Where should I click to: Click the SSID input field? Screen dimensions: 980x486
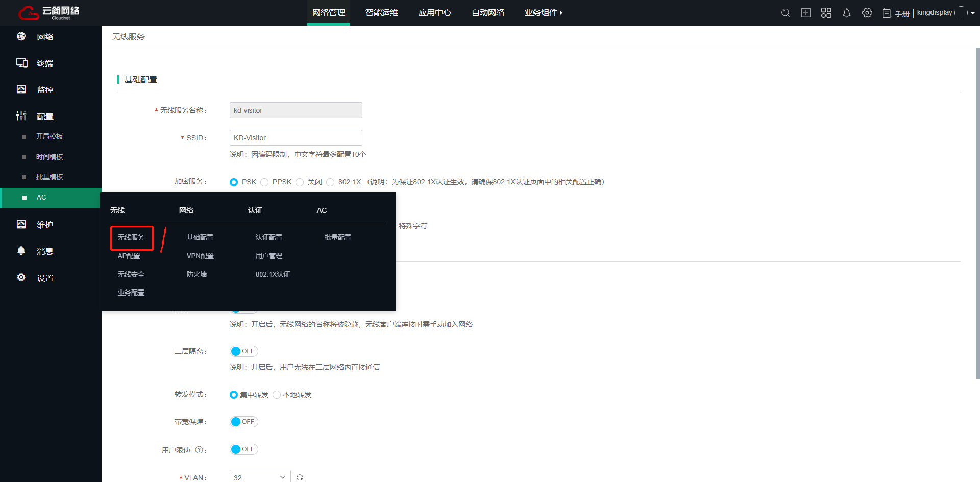click(x=296, y=138)
